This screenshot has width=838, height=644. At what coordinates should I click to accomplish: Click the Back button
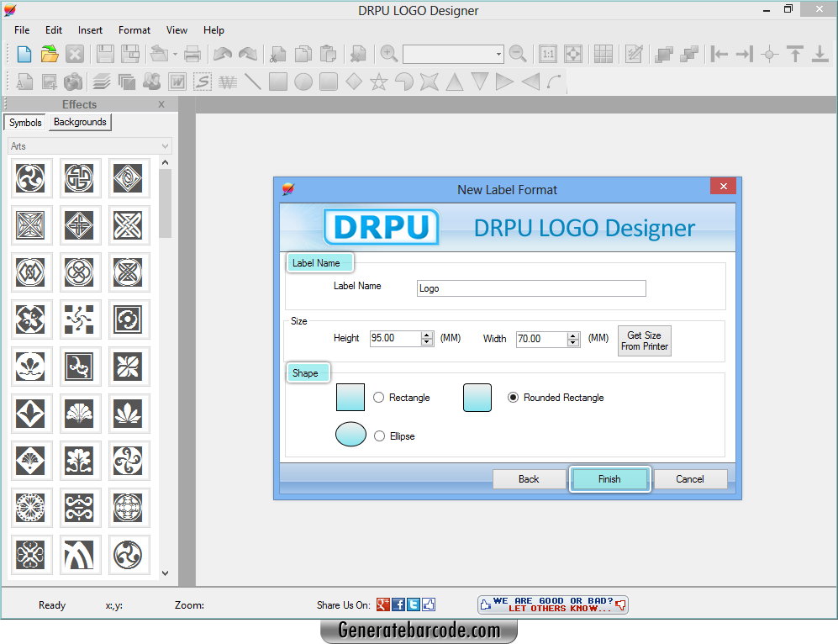click(529, 479)
